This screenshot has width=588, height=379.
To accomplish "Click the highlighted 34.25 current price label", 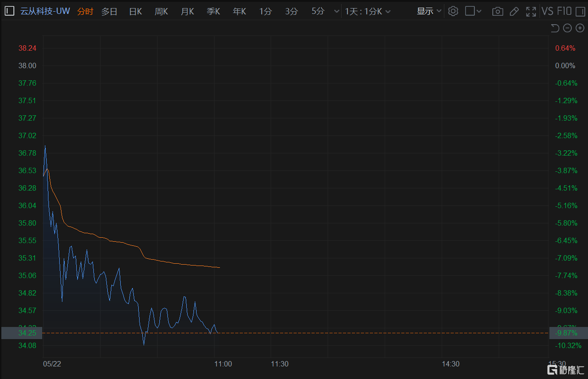I will point(22,333).
